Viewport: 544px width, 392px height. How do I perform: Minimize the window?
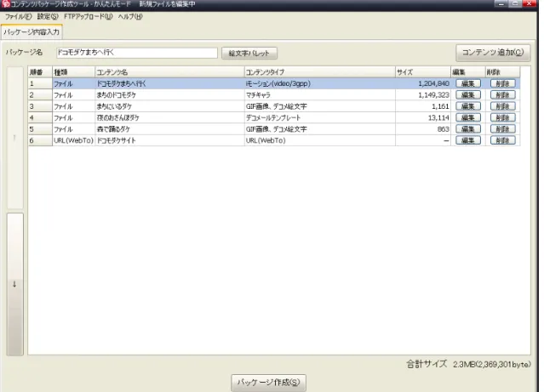501,3
